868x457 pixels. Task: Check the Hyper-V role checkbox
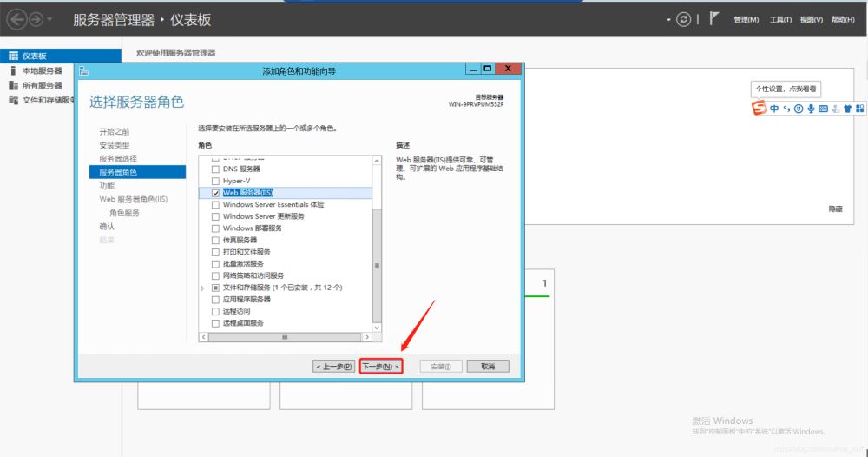click(x=215, y=181)
